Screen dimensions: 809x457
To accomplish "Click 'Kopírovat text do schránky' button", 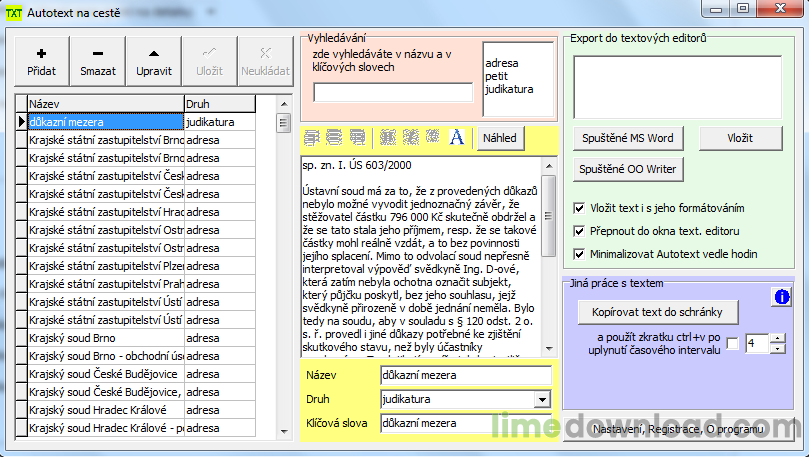I will 657,312.
